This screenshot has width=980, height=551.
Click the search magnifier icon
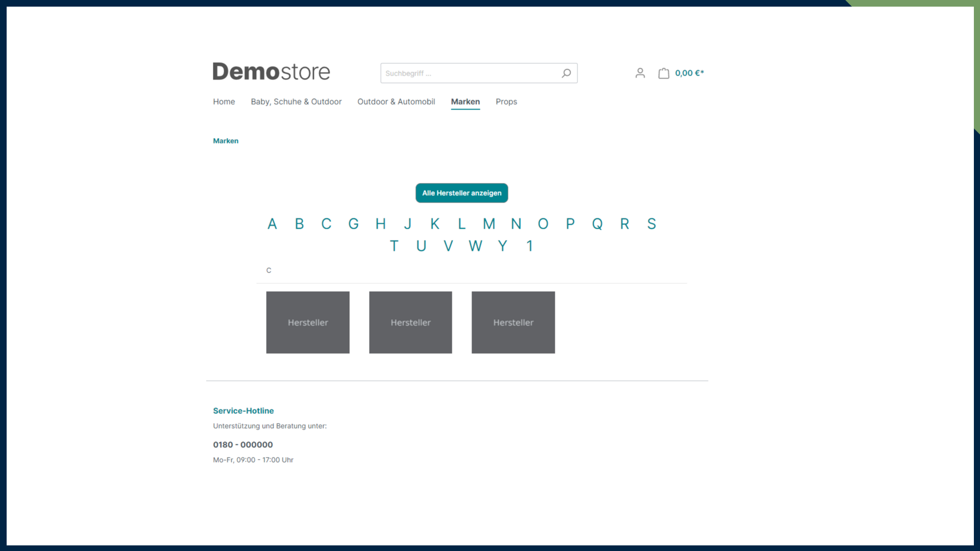[x=566, y=73]
